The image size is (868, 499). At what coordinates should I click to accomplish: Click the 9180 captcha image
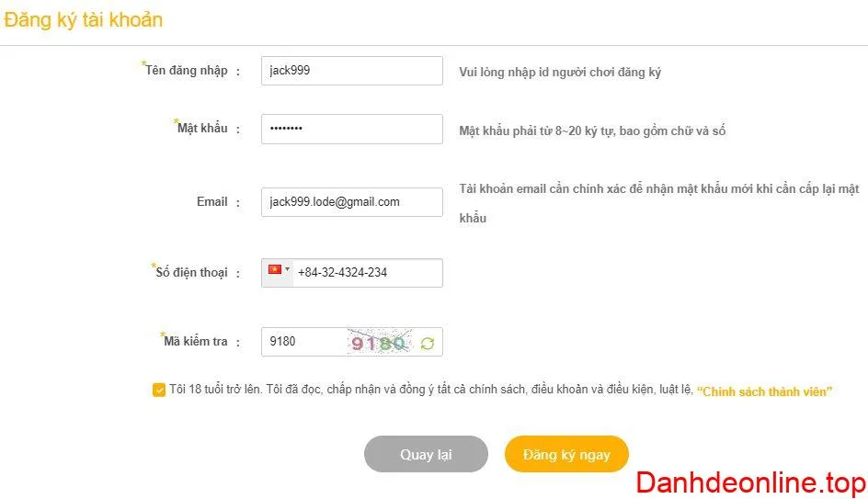click(380, 343)
